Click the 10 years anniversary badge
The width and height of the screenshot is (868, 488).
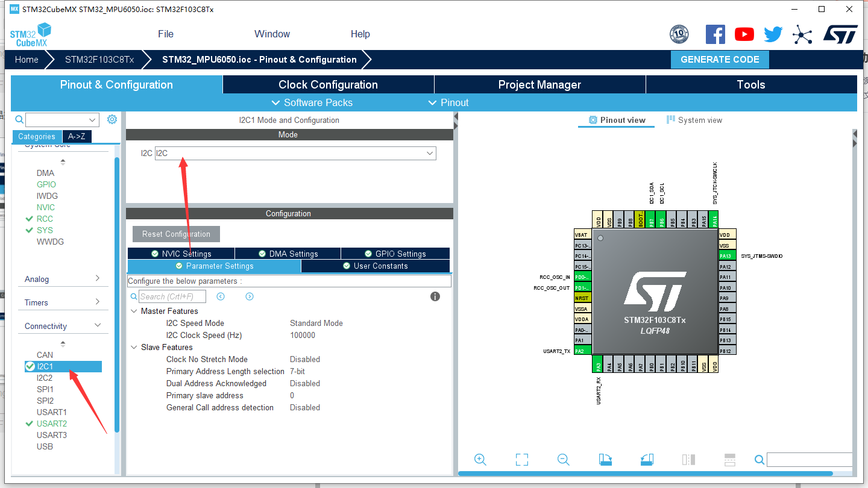pos(679,34)
